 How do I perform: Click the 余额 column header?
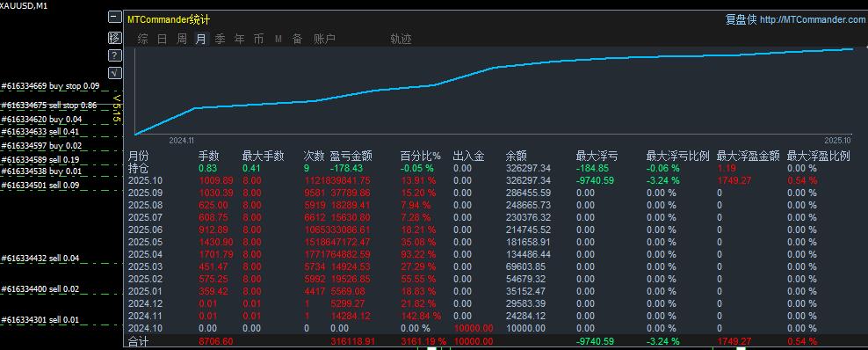point(517,157)
